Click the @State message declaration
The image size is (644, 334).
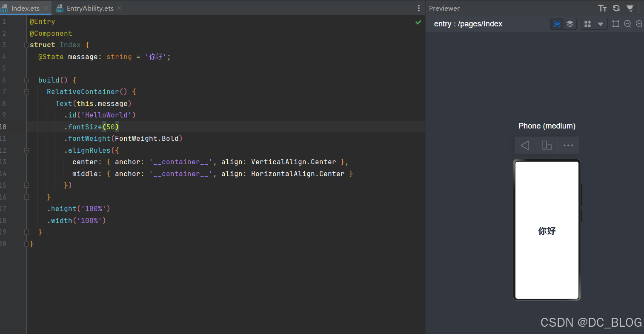pyautogui.click(x=104, y=57)
